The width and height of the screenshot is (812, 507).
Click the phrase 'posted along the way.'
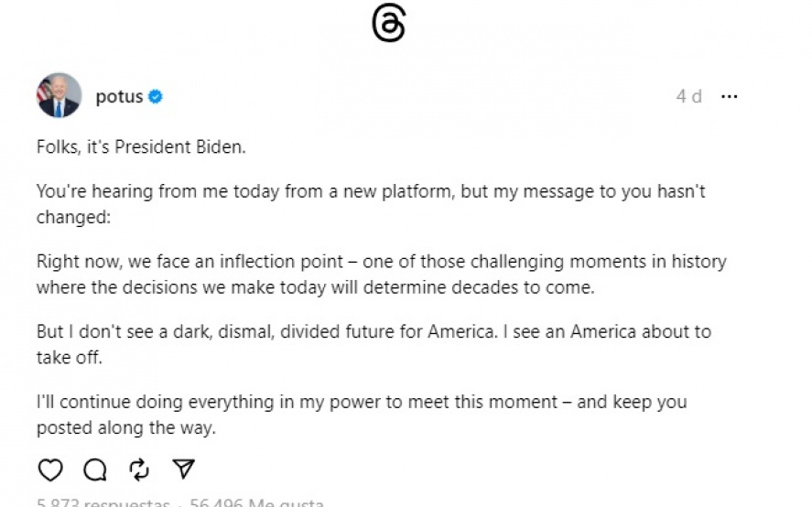click(x=125, y=427)
